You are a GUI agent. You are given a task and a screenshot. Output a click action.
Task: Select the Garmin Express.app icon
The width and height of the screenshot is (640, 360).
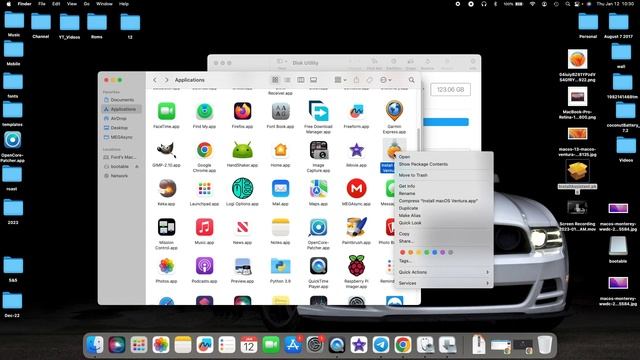pos(394,111)
